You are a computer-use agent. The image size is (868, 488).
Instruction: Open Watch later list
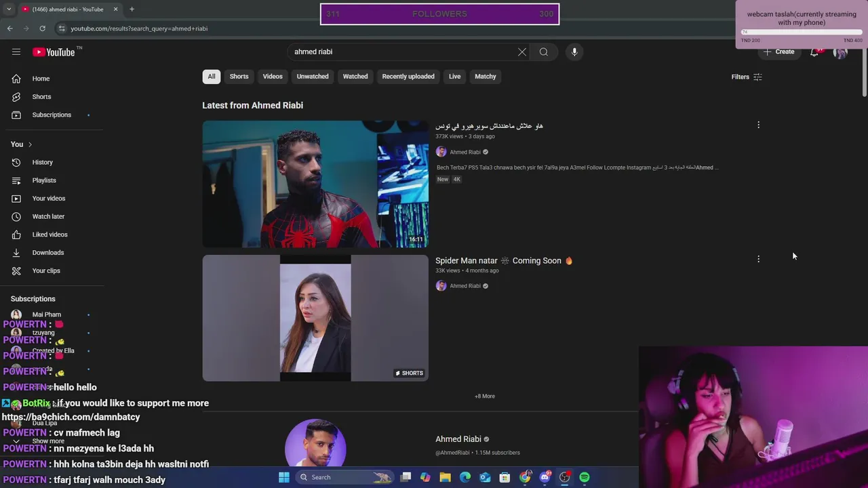coord(48,216)
